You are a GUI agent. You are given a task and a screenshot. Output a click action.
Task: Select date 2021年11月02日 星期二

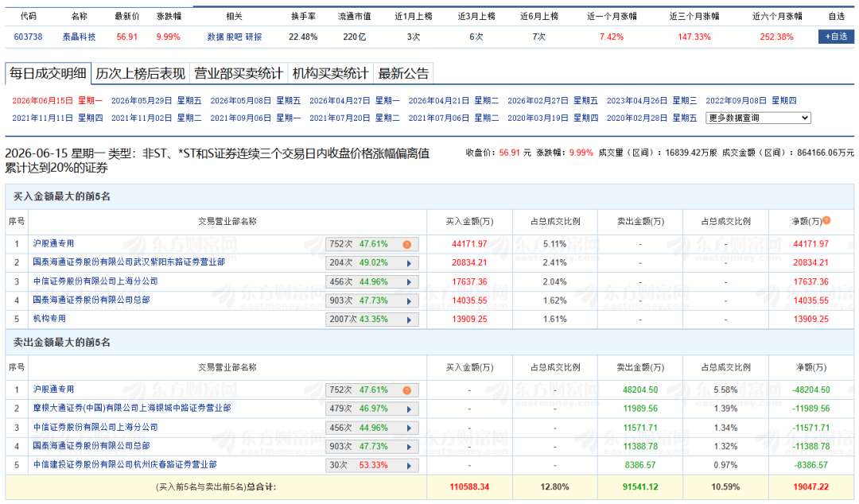tap(157, 118)
